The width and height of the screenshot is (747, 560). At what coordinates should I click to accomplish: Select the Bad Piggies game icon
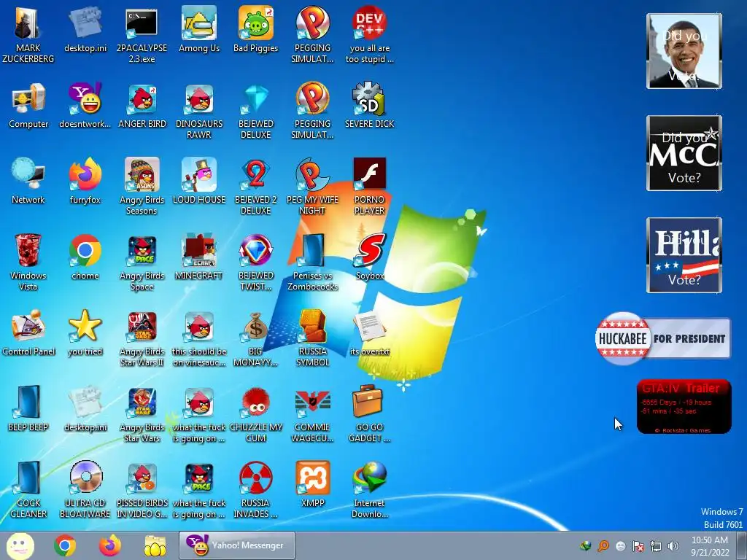pyautogui.click(x=256, y=29)
